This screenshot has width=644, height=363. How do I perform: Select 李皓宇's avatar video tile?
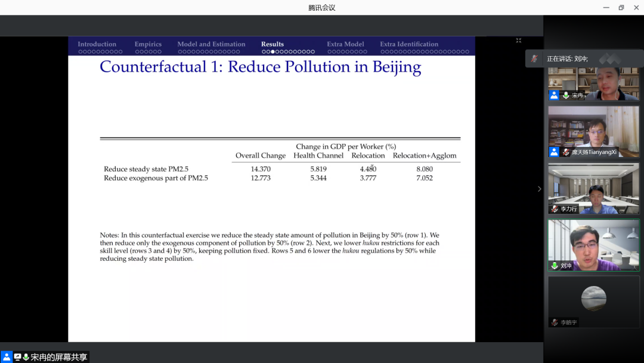tap(593, 299)
